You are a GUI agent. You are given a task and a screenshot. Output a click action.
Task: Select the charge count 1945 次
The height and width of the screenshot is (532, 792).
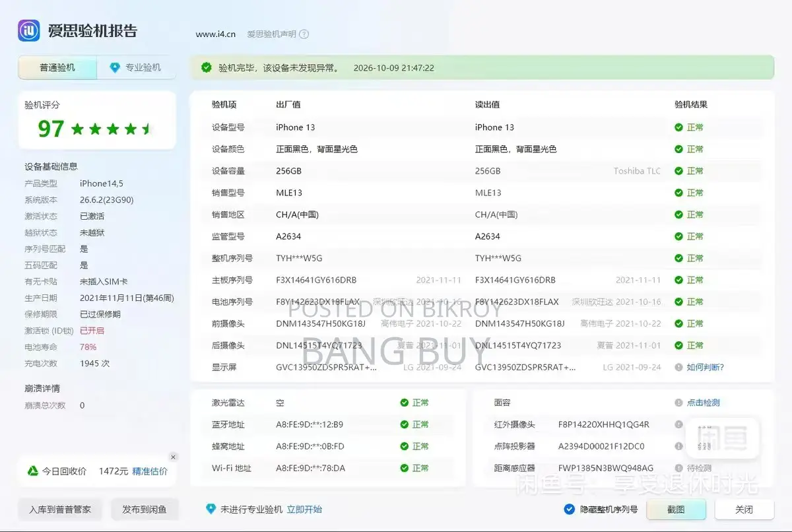pos(95,364)
